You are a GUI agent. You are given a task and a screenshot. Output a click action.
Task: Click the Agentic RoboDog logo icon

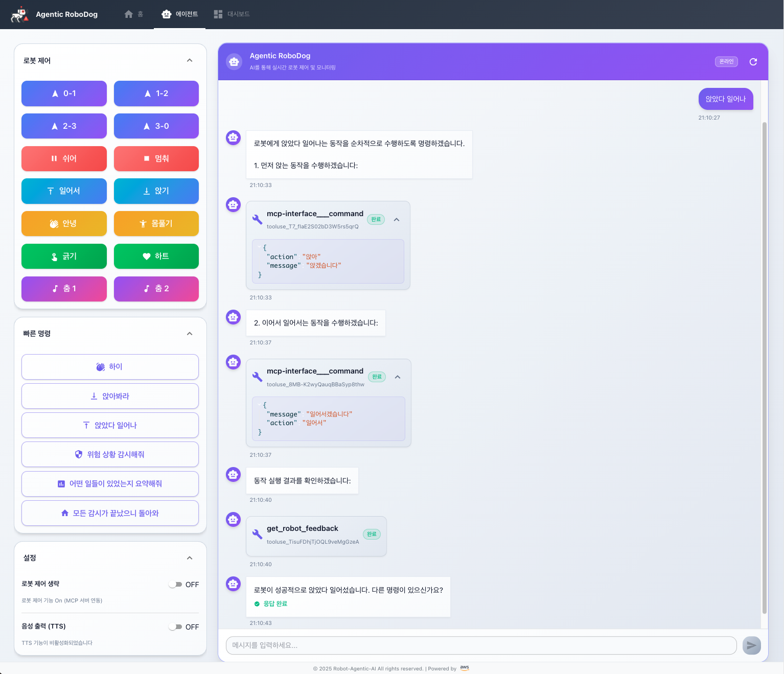pyautogui.click(x=19, y=14)
